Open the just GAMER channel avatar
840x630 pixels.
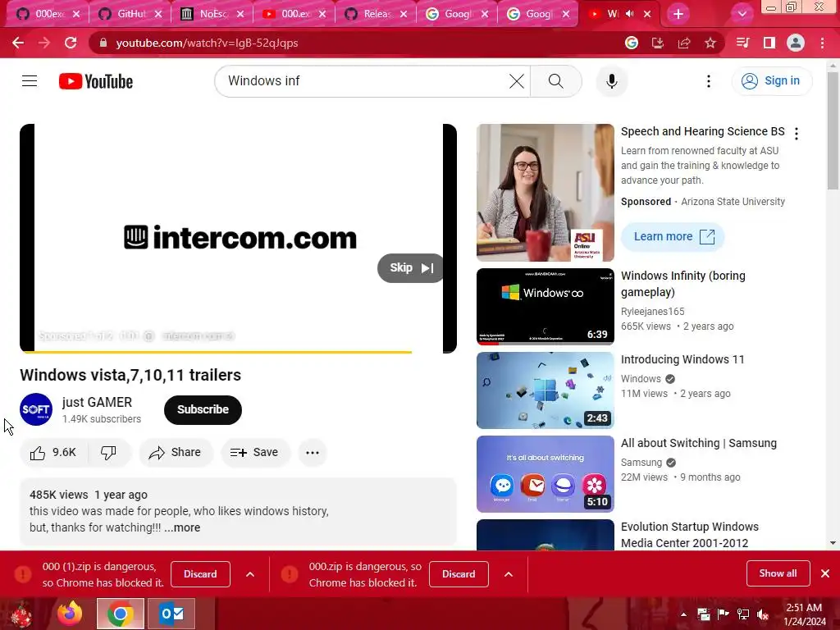36,409
